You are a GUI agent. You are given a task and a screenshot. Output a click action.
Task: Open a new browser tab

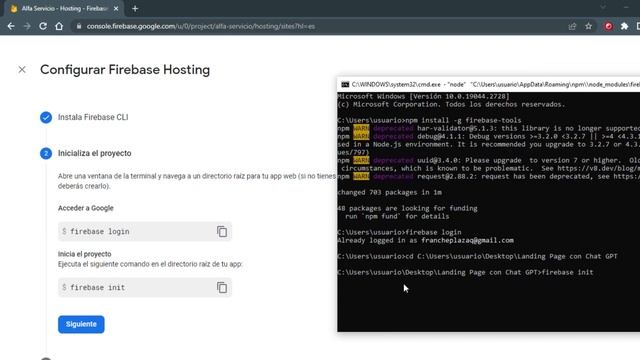[135, 9]
